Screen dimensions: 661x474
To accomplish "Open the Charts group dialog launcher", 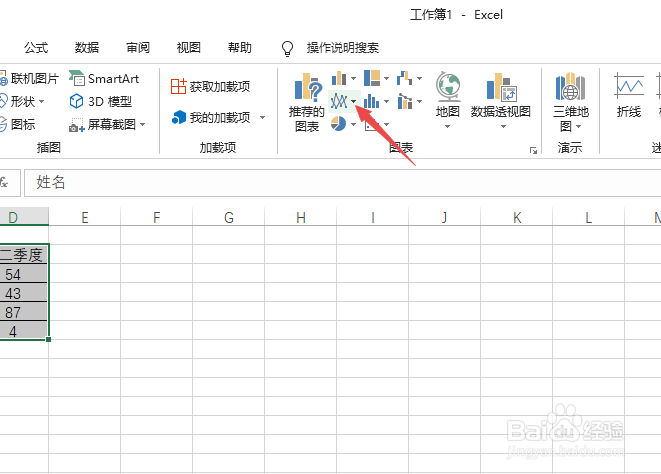I will (x=533, y=151).
